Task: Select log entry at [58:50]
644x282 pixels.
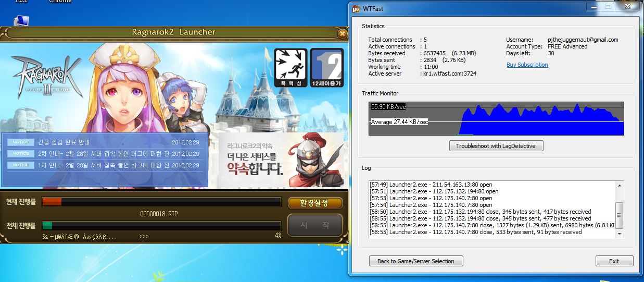Action: click(480, 212)
